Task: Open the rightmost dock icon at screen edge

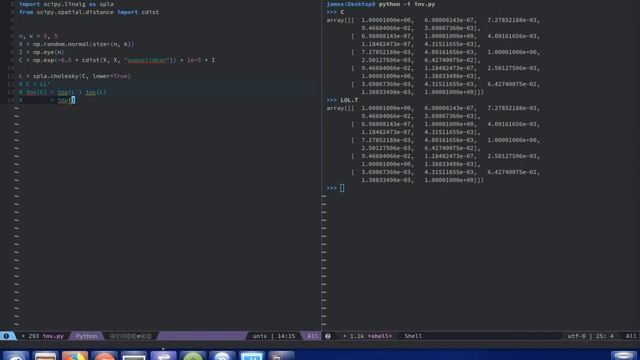Action: tap(624, 356)
